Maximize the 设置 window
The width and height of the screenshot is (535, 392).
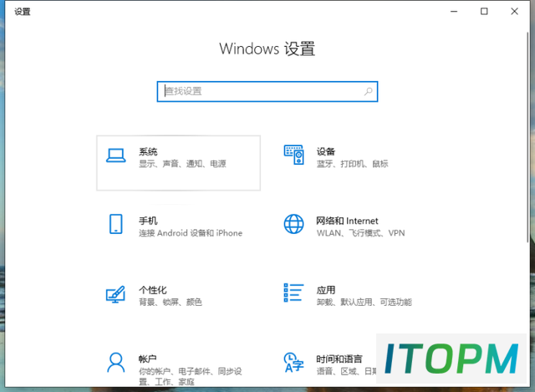[x=484, y=11]
